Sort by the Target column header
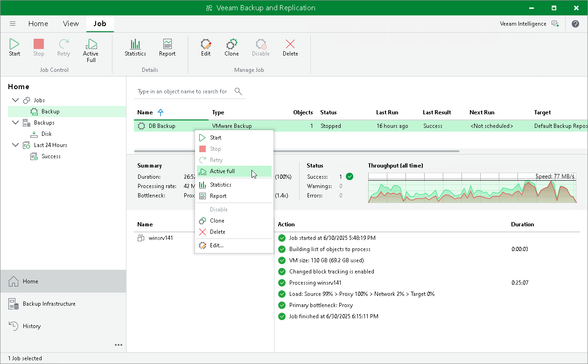Viewport: 588px width, 364px height. point(543,112)
